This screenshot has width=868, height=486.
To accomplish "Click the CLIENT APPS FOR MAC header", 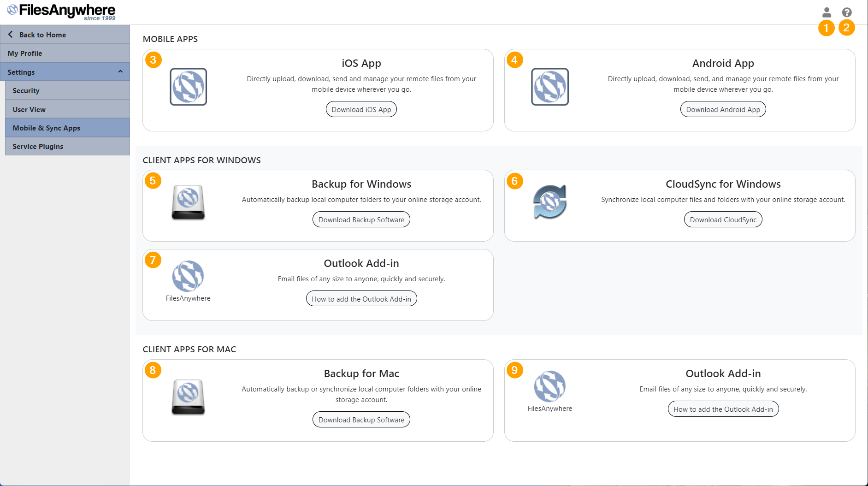I will coord(189,350).
